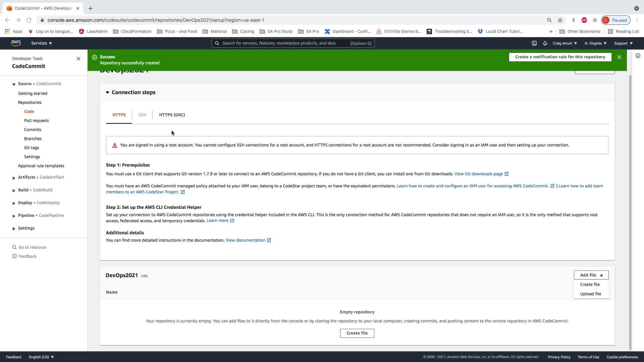Dismiss the green success banner
Screen dimensions: 644x362
point(619,57)
